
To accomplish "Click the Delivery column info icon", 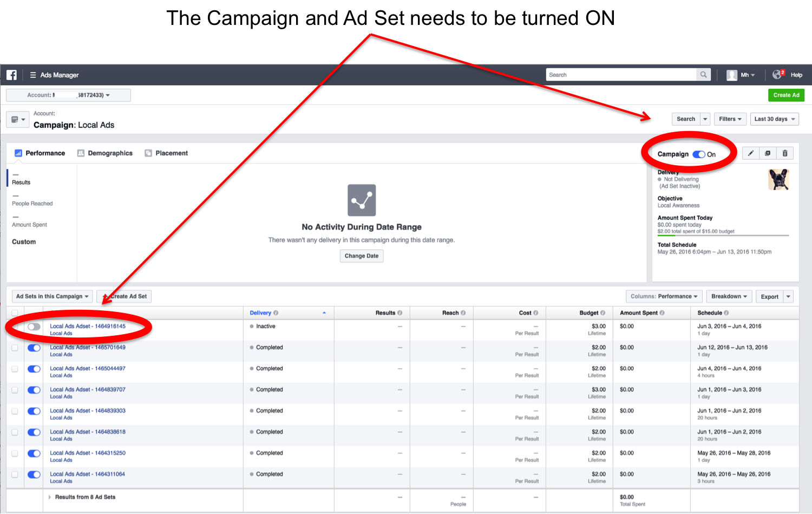I will (x=276, y=313).
